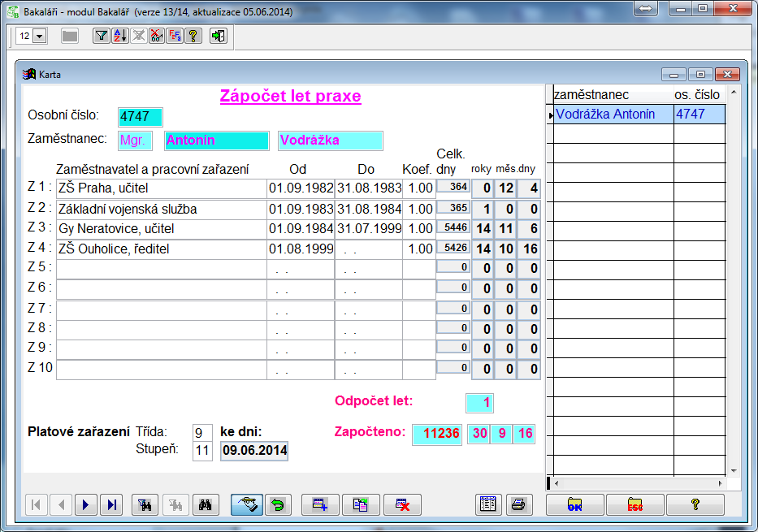Add a new record with plus icon
This screenshot has height=532, width=758.
[320, 504]
